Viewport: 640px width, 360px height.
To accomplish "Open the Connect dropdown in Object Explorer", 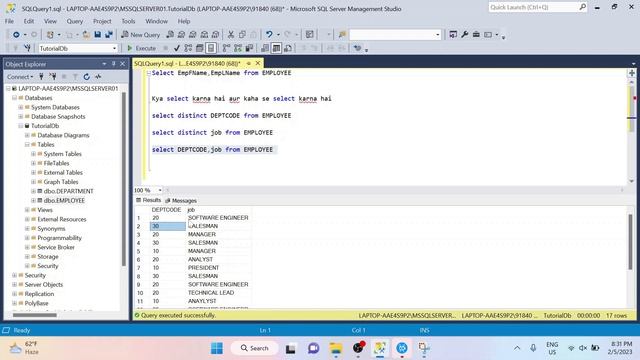I will tap(20, 77).
